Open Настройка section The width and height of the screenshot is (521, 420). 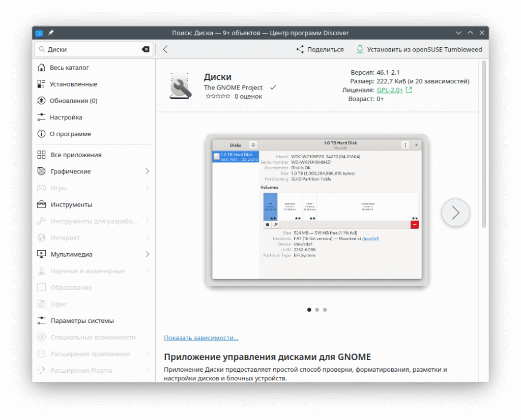(94, 117)
